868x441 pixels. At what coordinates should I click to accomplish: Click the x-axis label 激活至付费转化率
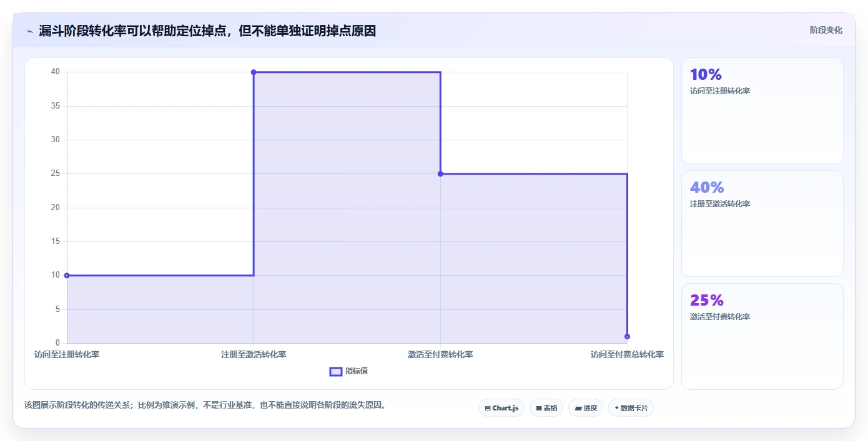(x=440, y=354)
